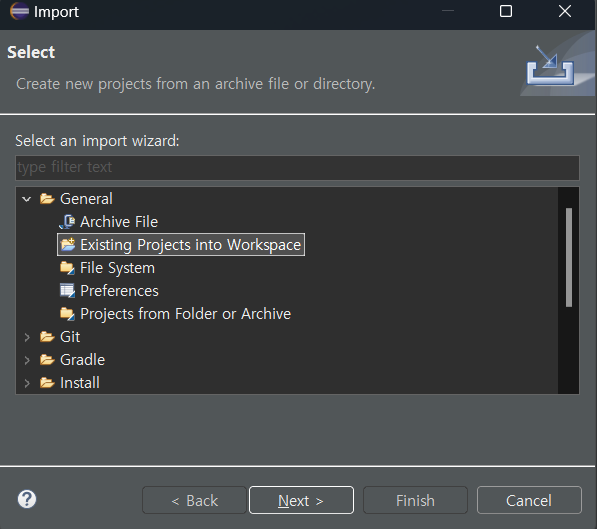Expand the Git category chevron
597x529 pixels.
(27, 337)
